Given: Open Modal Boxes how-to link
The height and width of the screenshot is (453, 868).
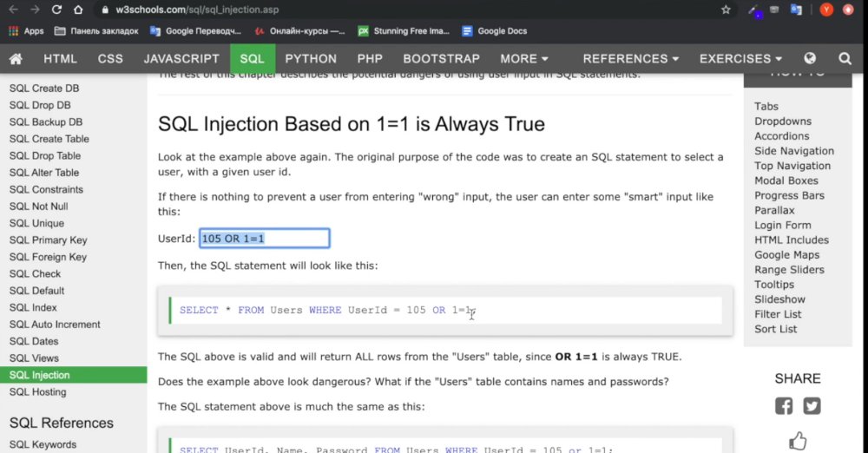Looking at the screenshot, I should click(786, 181).
